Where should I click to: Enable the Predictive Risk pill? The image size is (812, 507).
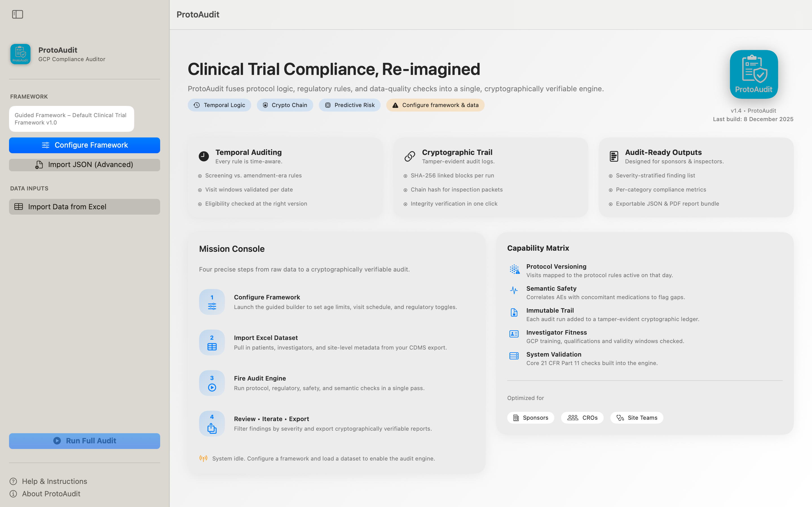pyautogui.click(x=349, y=105)
